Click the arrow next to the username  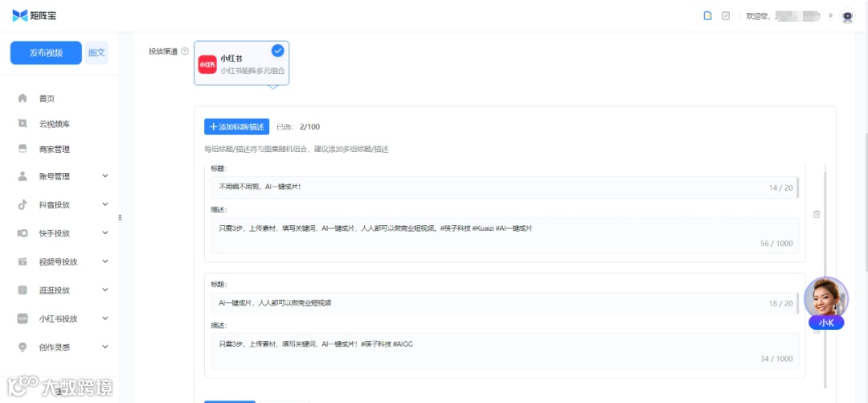coord(831,15)
